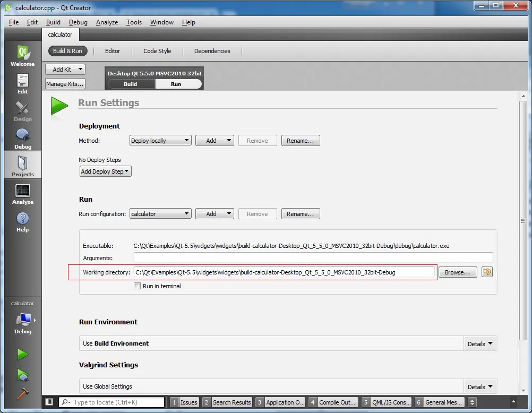
Task: Open the calculator run configuration dropdown
Action: pos(160,214)
